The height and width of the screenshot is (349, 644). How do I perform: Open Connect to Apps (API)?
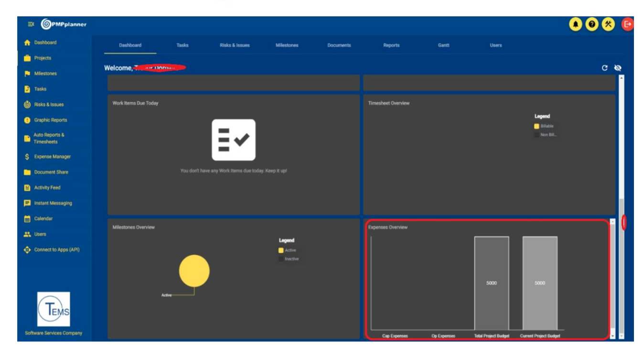tap(56, 250)
